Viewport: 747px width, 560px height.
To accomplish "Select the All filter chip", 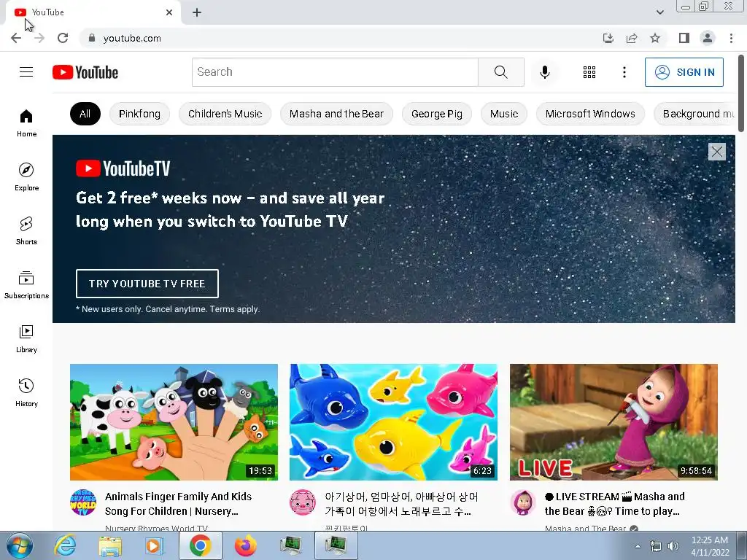I will coord(85,114).
